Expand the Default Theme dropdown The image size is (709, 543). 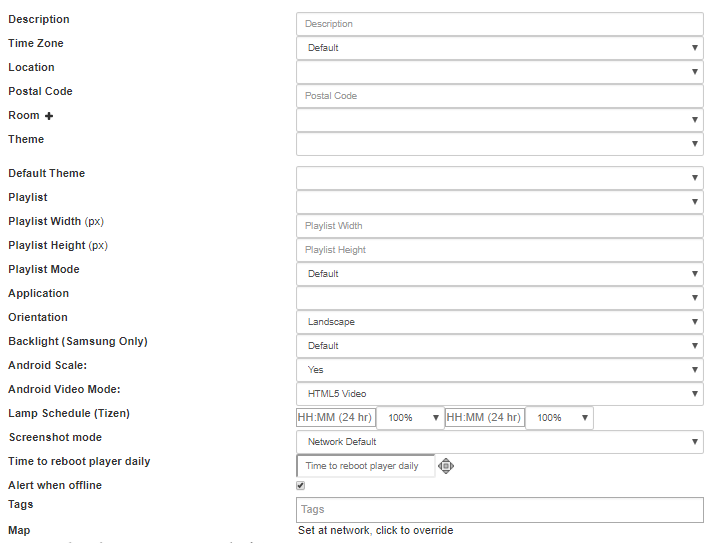pyautogui.click(x=500, y=178)
